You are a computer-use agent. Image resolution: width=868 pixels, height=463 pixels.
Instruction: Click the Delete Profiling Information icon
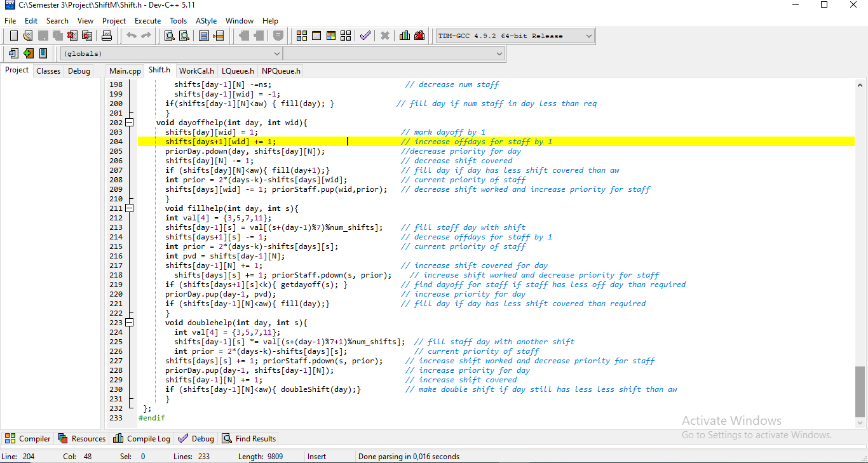[x=419, y=36]
